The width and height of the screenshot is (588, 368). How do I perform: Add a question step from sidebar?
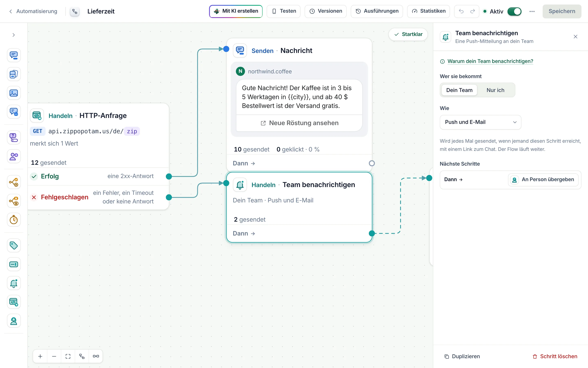coord(14,138)
